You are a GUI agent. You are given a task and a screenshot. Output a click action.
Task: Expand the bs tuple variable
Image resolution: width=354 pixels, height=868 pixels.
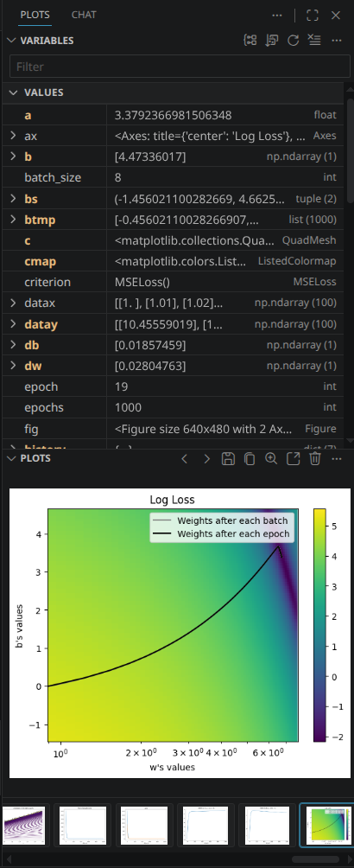pyautogui.click(x=13, y=199)
